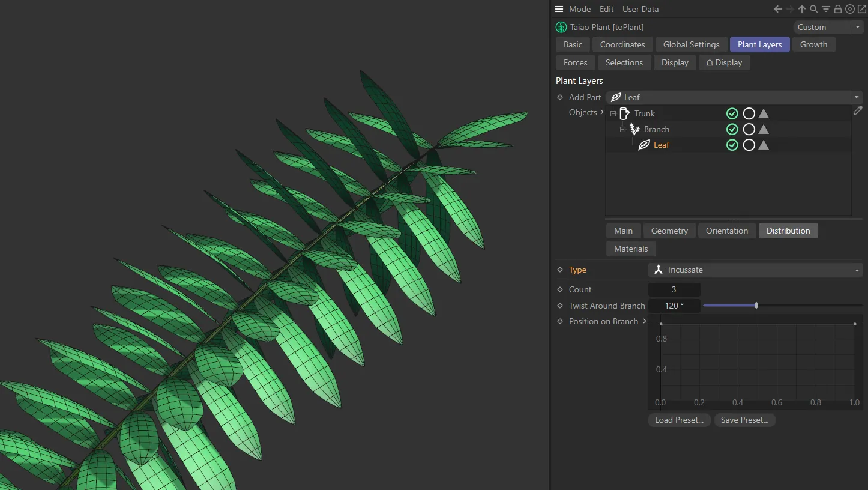Screen dimensions: 868x490
Task: Toggle the green checkmark on the Leaf layer
Action: [732, 145]
